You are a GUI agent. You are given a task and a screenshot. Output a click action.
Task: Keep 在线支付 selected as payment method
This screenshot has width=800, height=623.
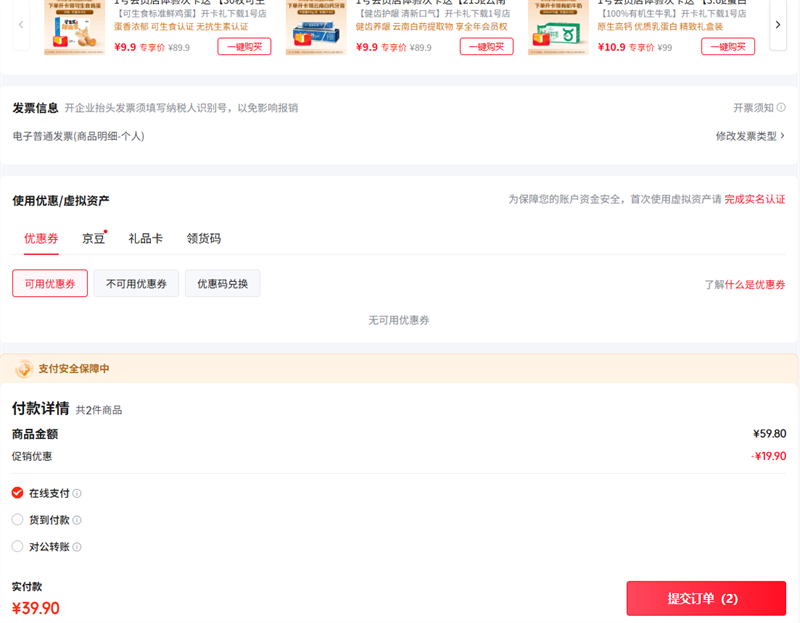tap(16, 493)
